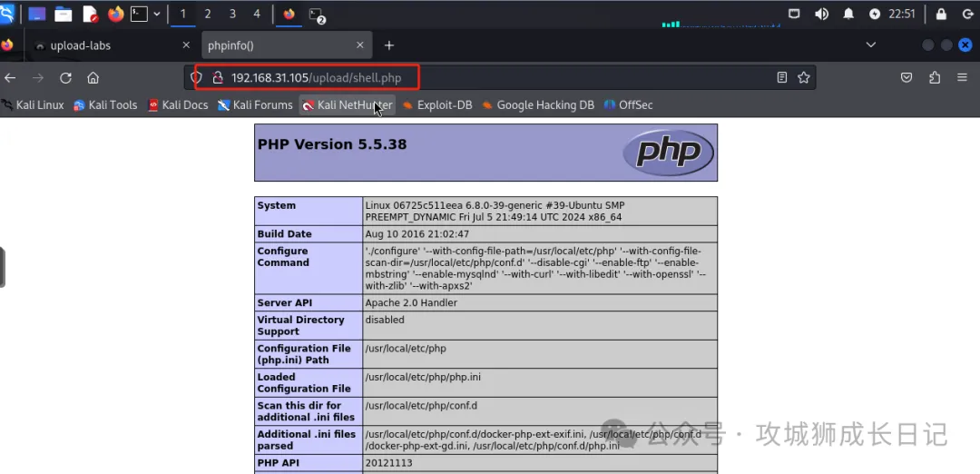The image size is (980, 474).
Task: Navigate back to the previous page
Action: 10,78
